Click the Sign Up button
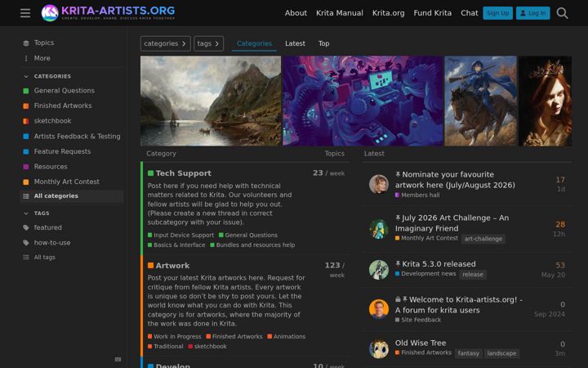The image size is (588, 368). pos(497,13)
